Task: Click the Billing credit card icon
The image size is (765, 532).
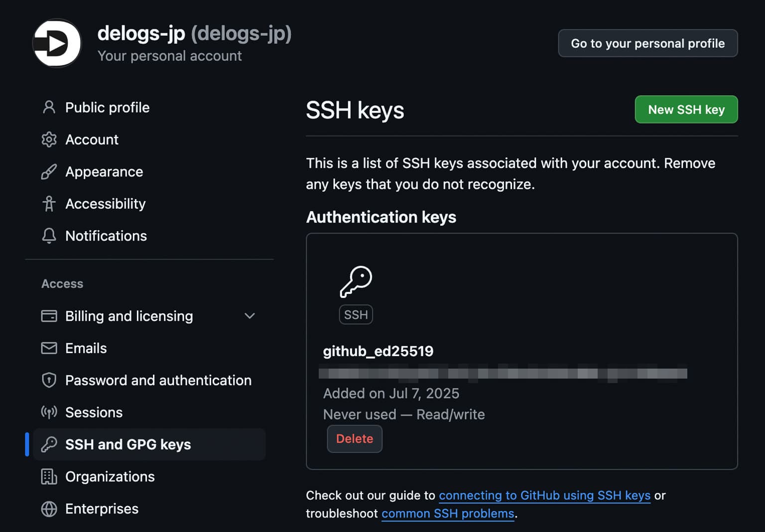Action: click(49, 316)
